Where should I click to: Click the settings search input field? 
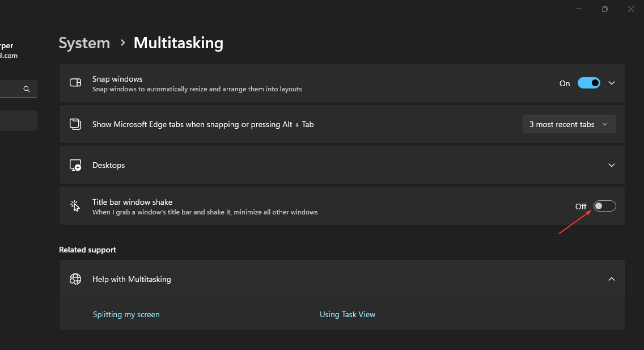tap(10, 89)
